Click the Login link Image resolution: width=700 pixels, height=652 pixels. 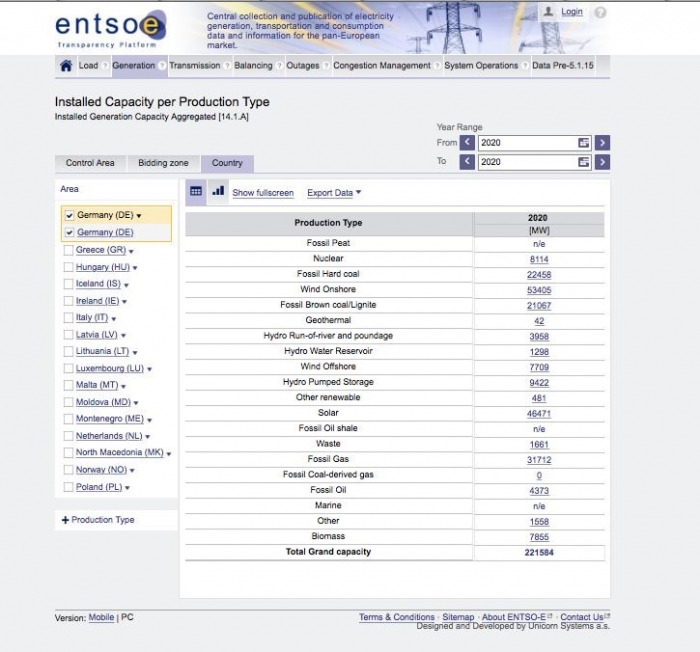point(572,12)
